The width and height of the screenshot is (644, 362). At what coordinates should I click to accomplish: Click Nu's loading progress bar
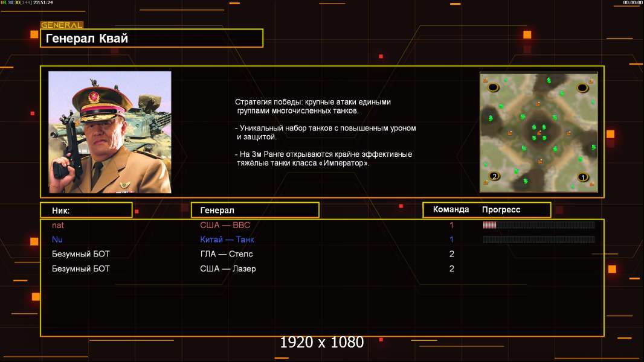[539, 239]
